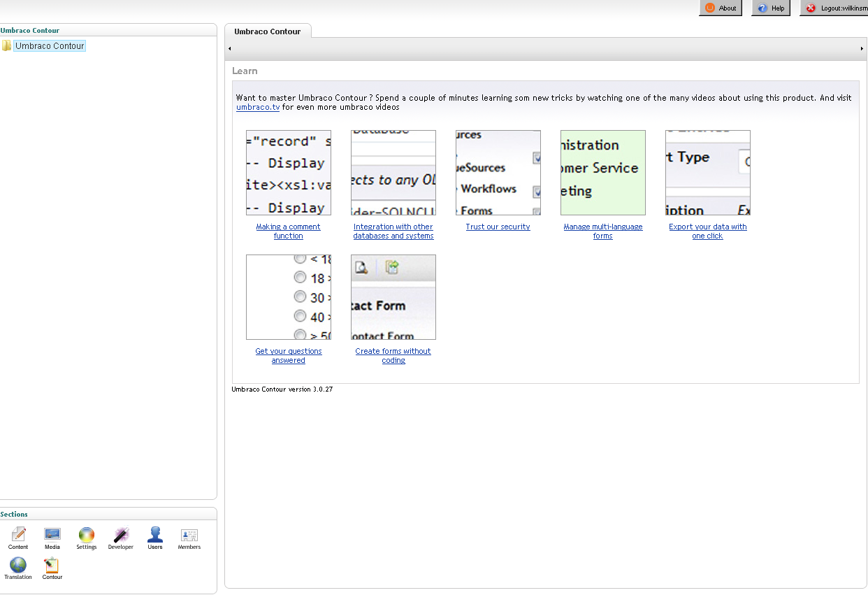Select the Umbraco Contour tab
The height and width of the screenshot is (602, 868).
pos(268,31)
